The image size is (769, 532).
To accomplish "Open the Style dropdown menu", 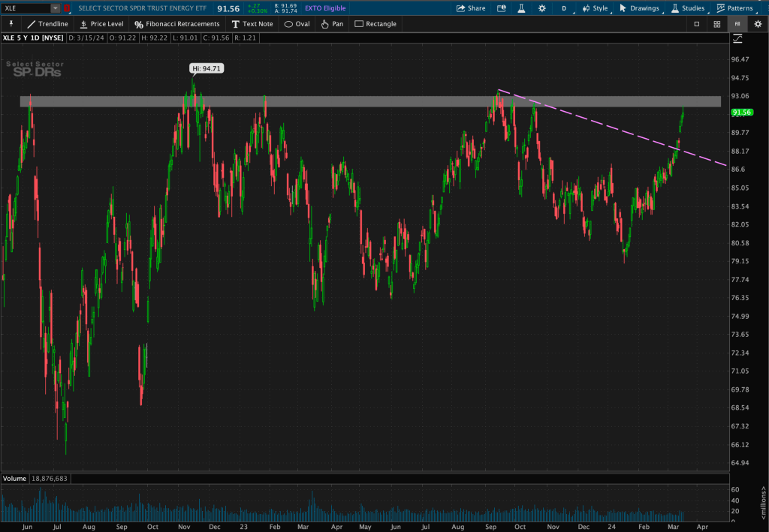I will [594, 8].
